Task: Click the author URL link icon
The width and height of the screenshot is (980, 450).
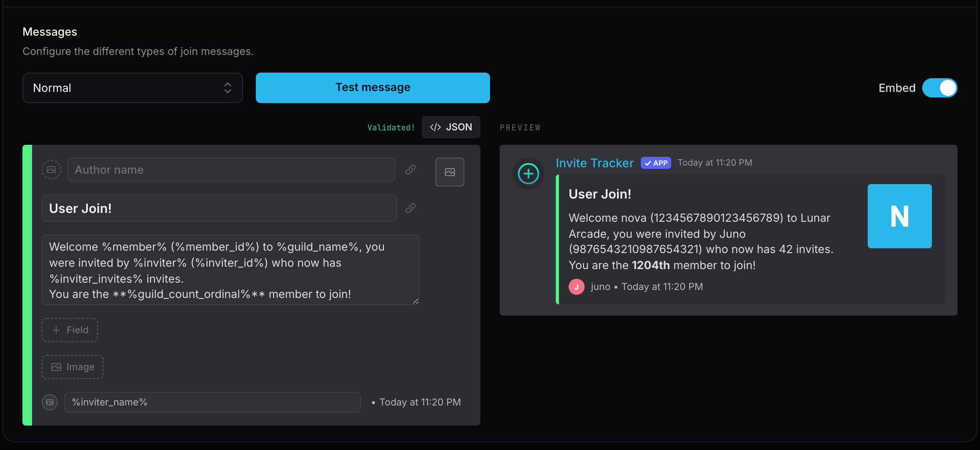Action: (410, 170)
